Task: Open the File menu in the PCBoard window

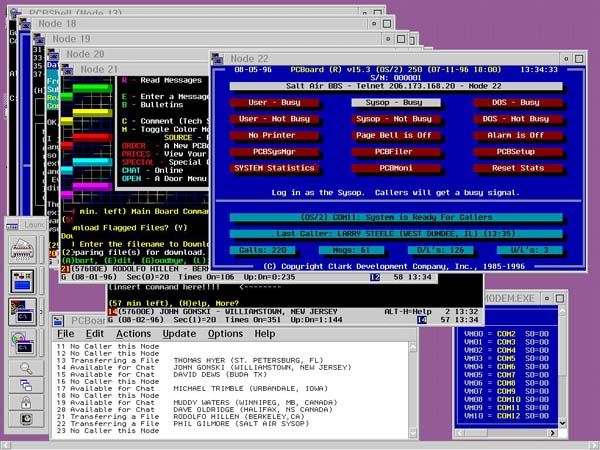Action: [x=66, y=334]
